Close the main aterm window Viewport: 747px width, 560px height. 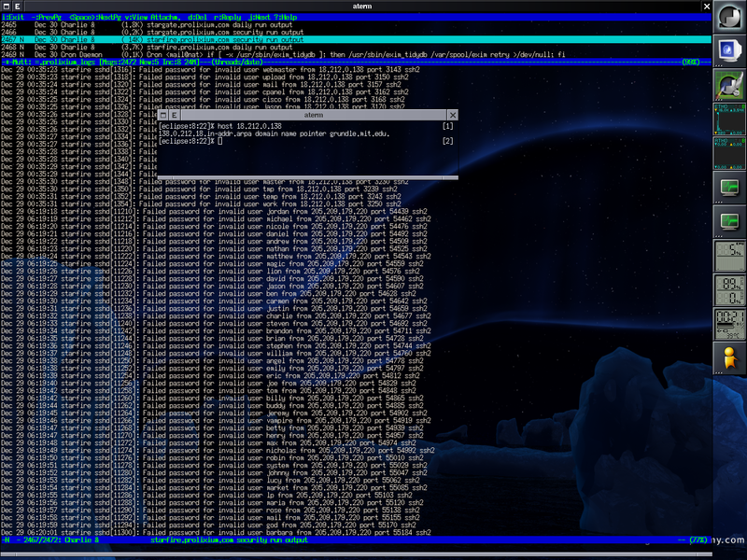(707, 7)
